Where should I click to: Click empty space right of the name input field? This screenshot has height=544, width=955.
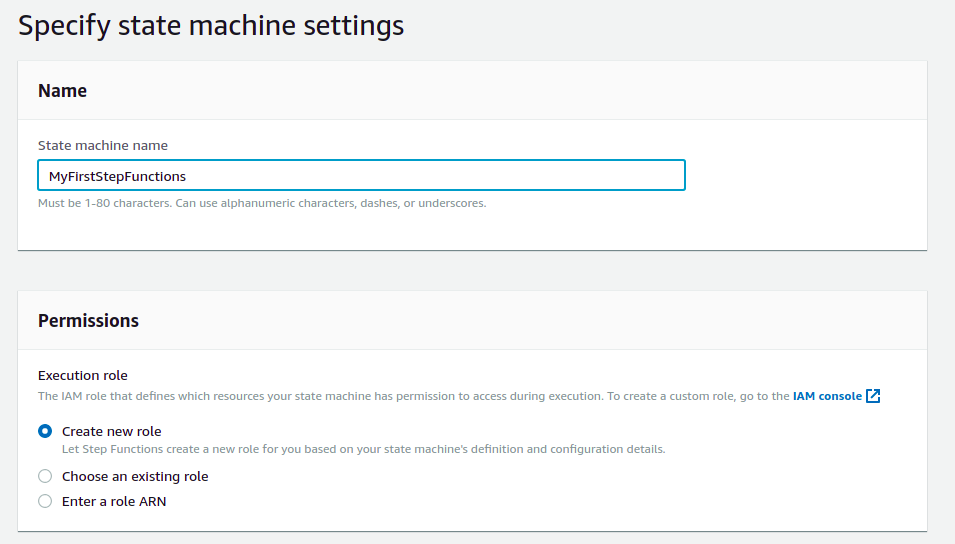click(800, 175)
